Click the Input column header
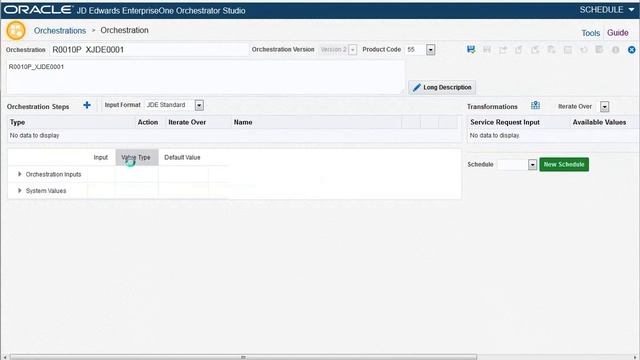This screenshot has width=640, height=360. [100, 158]
